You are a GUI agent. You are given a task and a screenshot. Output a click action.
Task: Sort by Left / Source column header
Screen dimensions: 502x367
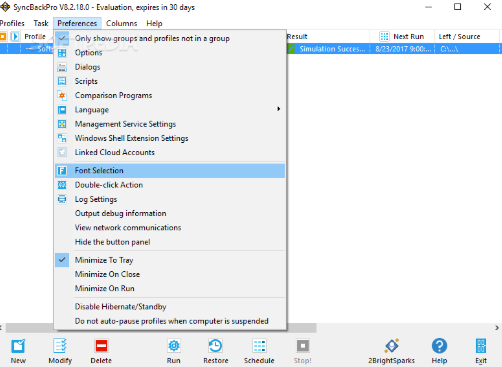pos(467,36)
